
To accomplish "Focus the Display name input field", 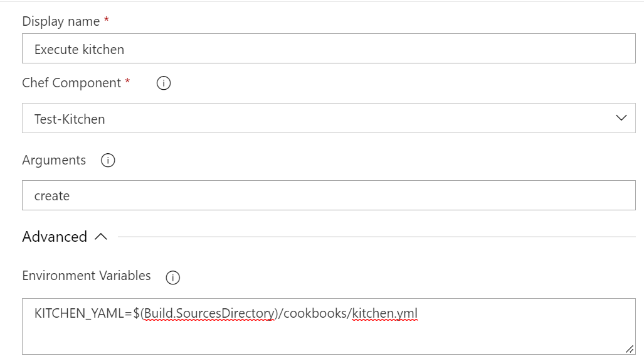I will click(x=329, y=48).
